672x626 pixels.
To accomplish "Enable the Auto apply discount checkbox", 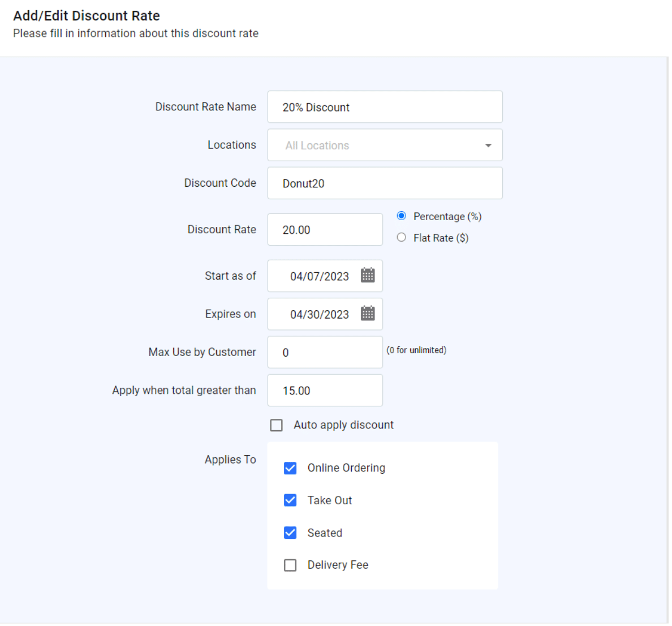I will [277, 425].
